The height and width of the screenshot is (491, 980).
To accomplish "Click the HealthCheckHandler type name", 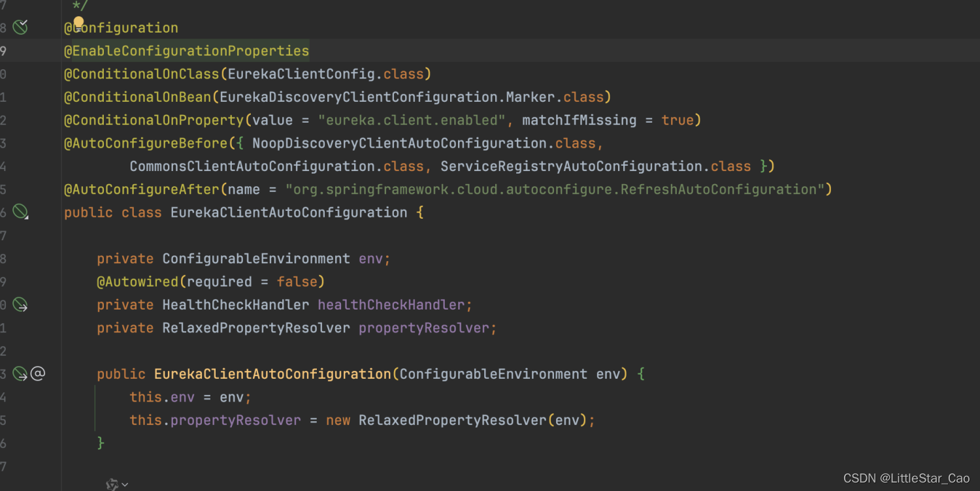I will pos(236,305).
